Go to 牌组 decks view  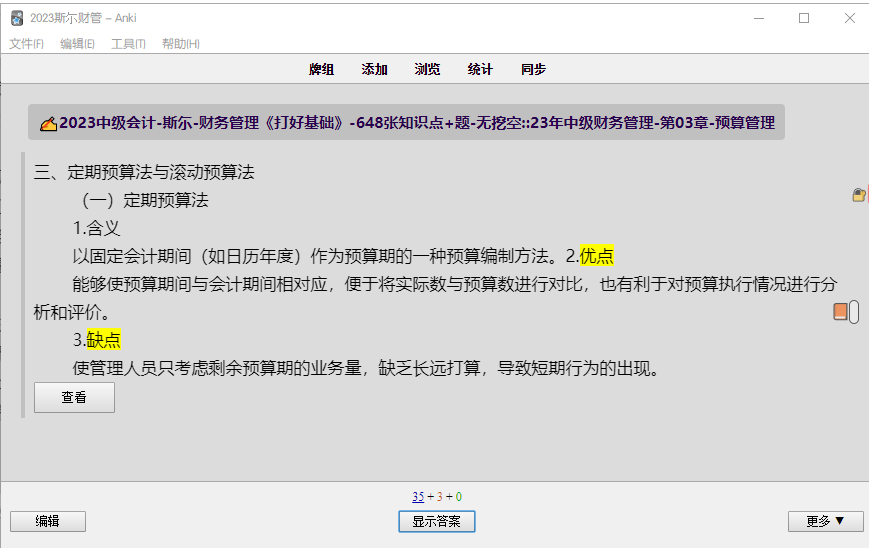coord(321,69)
